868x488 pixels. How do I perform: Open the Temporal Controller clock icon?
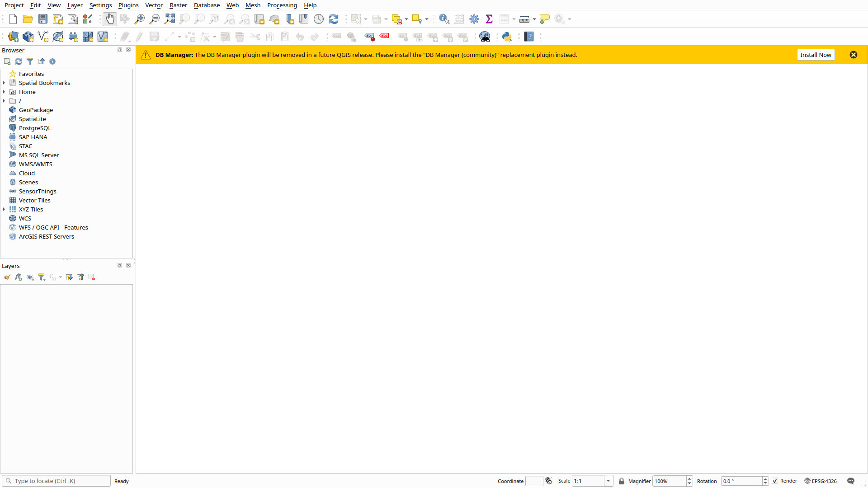(319, 19)
